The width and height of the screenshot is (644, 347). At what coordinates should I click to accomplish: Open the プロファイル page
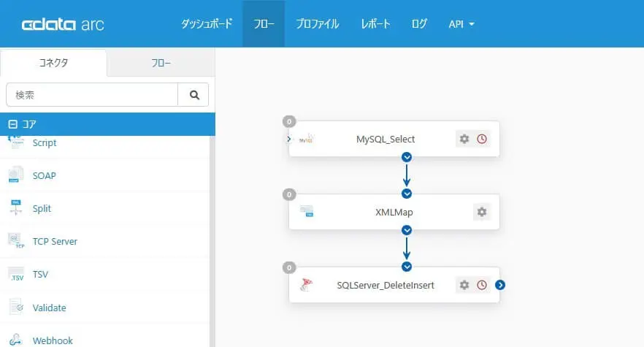pyautogui.click(x=318, y=24)
